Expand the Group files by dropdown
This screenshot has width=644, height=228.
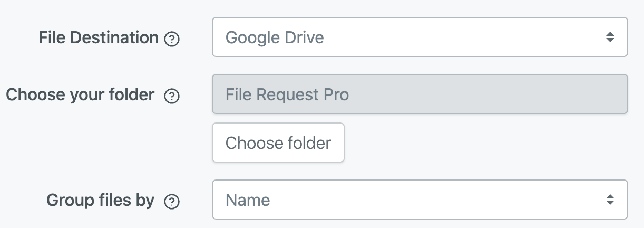(x=420, y=199)
